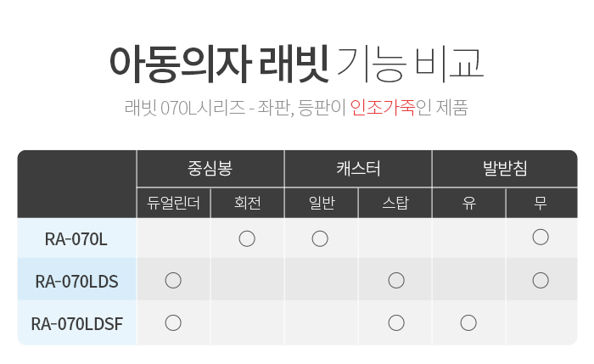The image size is (594, 364).
Task: Select the 캐스터 column header
Action: (x=358, y=169)
